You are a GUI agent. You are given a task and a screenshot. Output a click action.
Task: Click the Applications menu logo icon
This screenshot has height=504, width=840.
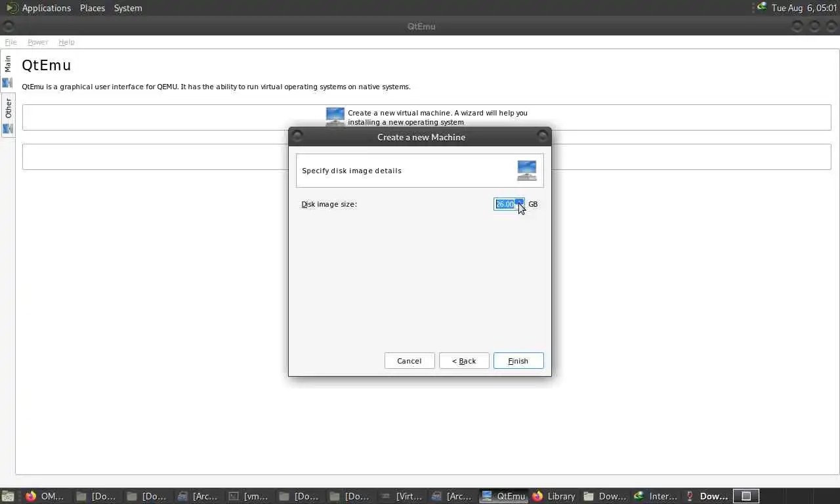pyautogui.click(x=12, y=8)
